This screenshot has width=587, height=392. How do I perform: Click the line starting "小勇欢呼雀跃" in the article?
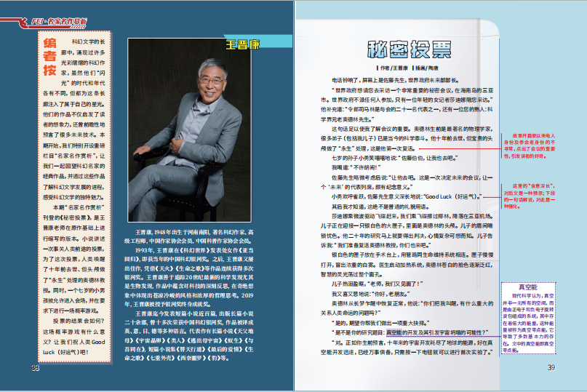[407, 196]
